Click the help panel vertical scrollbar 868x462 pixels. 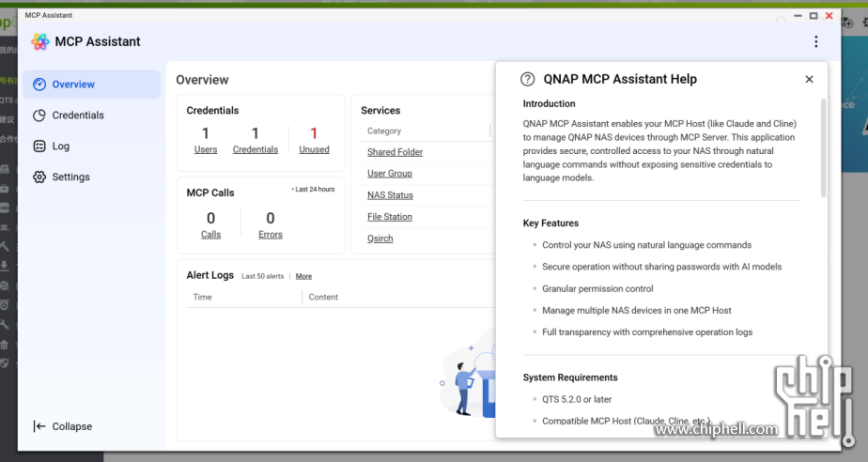tap(823, 148)
